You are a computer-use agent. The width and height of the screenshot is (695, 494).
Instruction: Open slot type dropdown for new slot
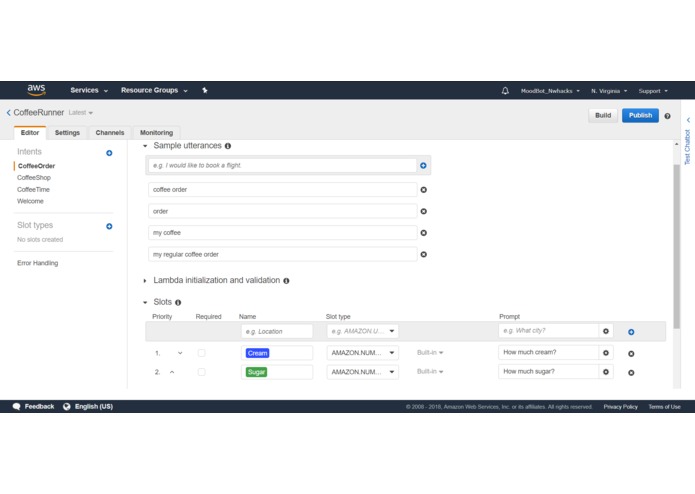tap(363, 331)
